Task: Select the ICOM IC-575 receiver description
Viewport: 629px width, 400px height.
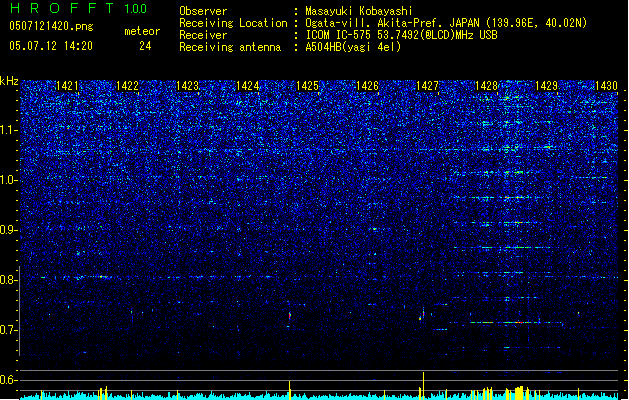Action: 401,35
